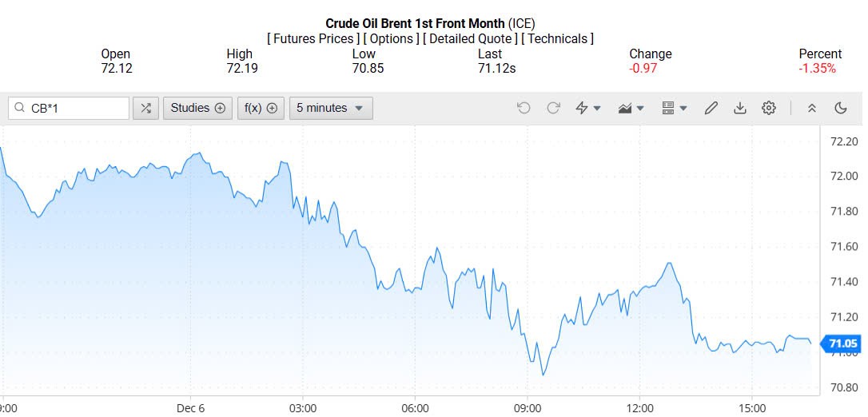Viewport: 868px width, 417px height.
Task: Undo the last chart action
Action: [524, 108]
